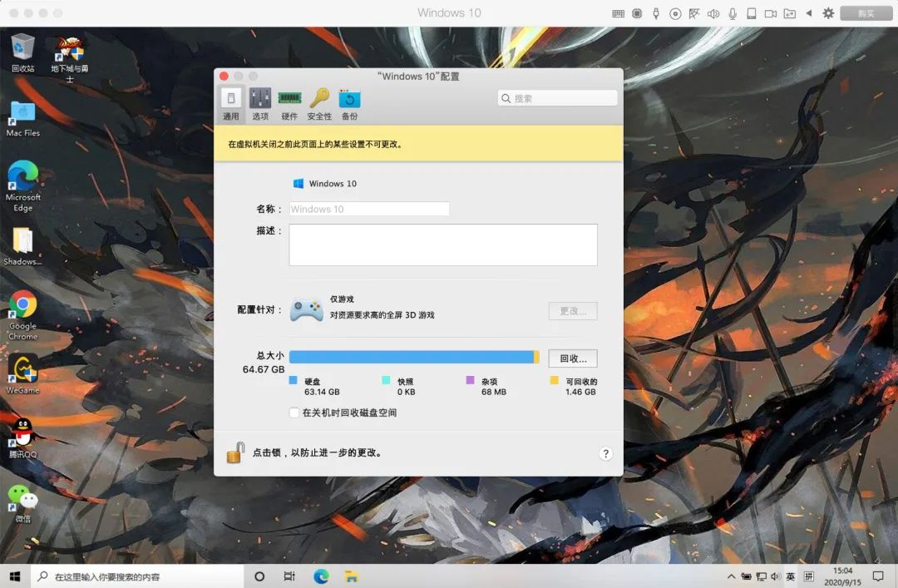
Task: Click the 回收... reclaim button
Action: (573, 358)
